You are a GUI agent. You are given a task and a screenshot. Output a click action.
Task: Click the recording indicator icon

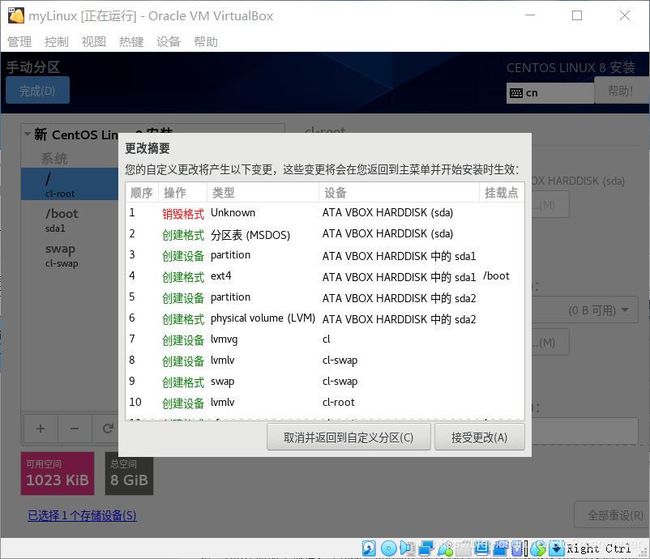[x=501, y=548]
